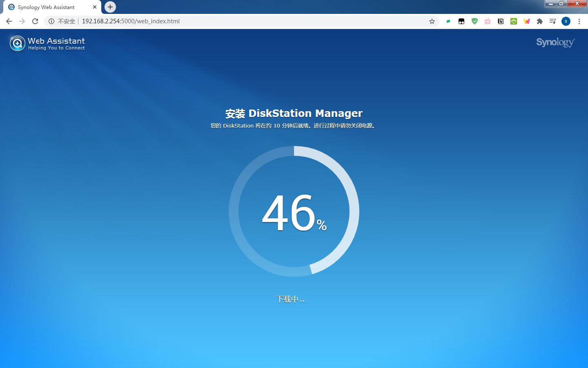Click the Web Assistant magnifier logo icon
The image size is (588, 368).
(x=17, y=43)
